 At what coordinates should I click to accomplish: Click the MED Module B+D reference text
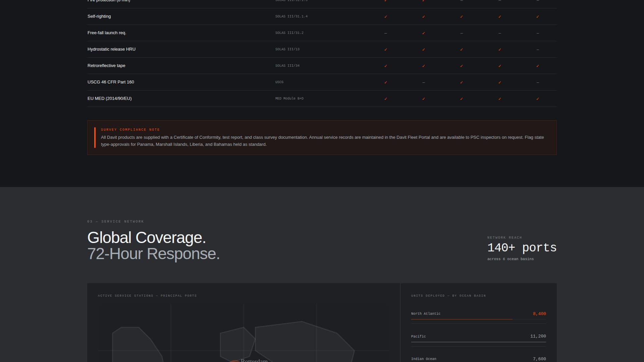[x=289, y=99]
